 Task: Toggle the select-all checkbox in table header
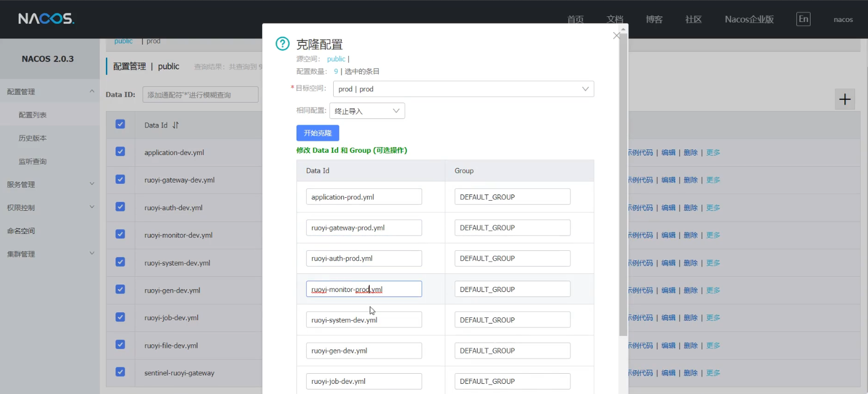(120, 124)
